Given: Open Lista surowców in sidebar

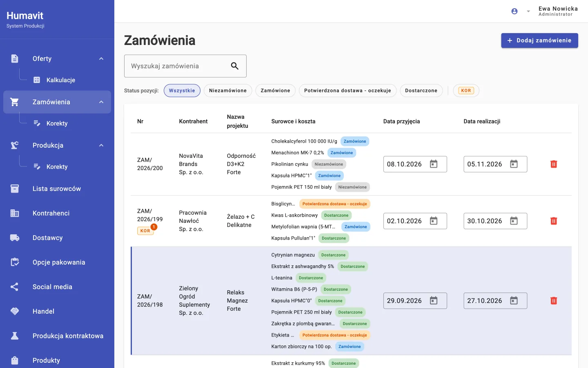Looking at the screenshot, I should 57,188.
